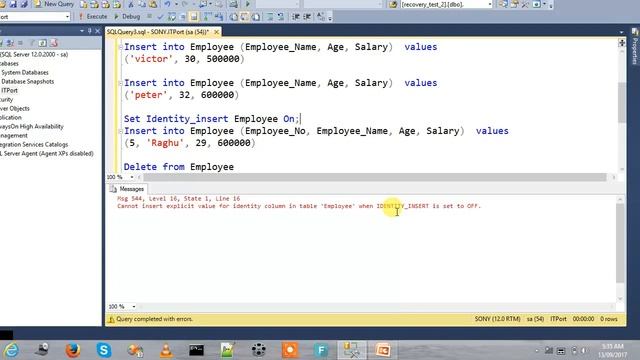Click the Display Estimated Execution Plan icon
This screenshot has height=360, width=640.
pyautogui.click(x=172, y=17)
